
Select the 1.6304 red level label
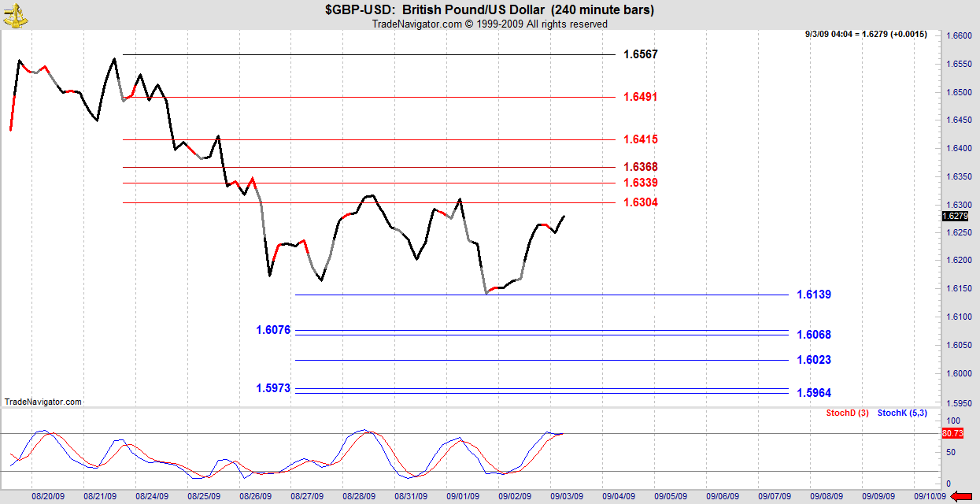pyautogui.click(x=640, y=202)
